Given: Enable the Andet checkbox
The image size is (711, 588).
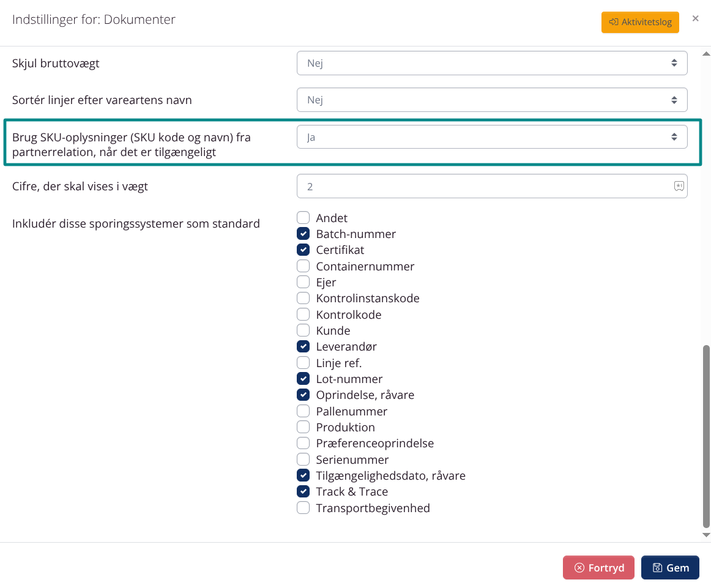Looking at the screenshot, I should coord(303,218).
